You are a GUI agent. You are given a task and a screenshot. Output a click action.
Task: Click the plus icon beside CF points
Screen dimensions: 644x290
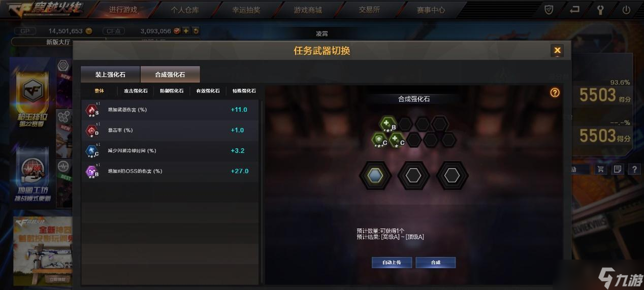[186, 31]
